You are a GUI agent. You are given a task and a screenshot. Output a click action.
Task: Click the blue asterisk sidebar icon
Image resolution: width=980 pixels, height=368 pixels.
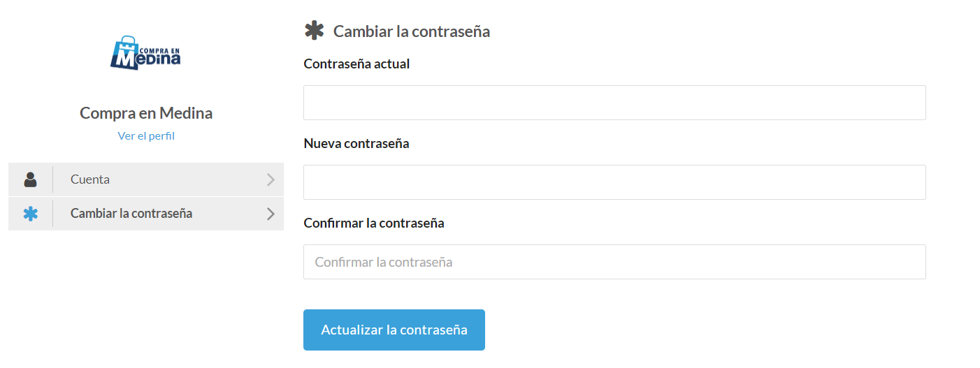pyautogui.click(x=30, y=214)
